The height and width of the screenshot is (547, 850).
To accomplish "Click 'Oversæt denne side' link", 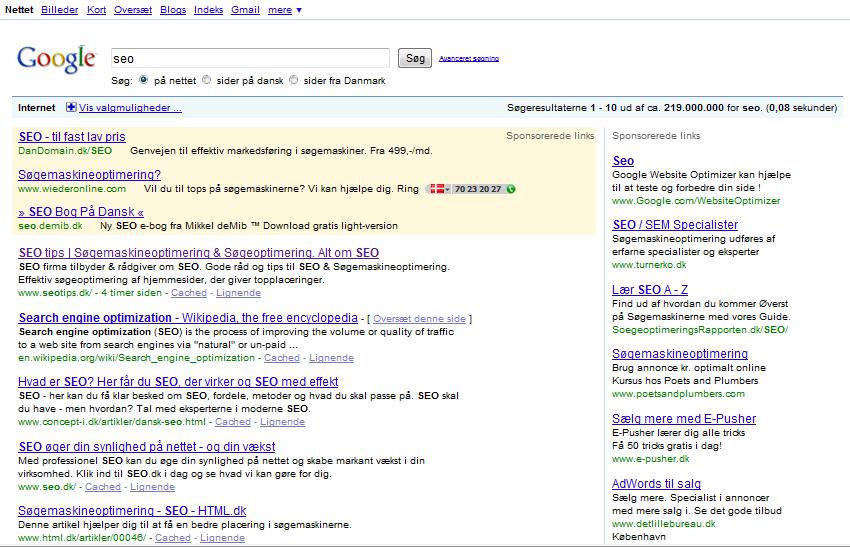I will [x=420, y=319].
